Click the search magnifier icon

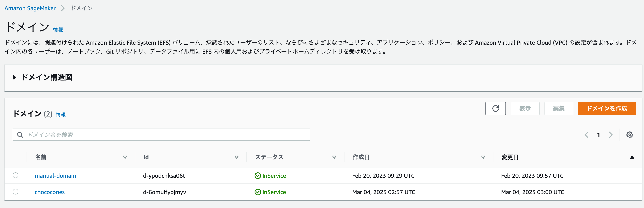pos(20,135)
